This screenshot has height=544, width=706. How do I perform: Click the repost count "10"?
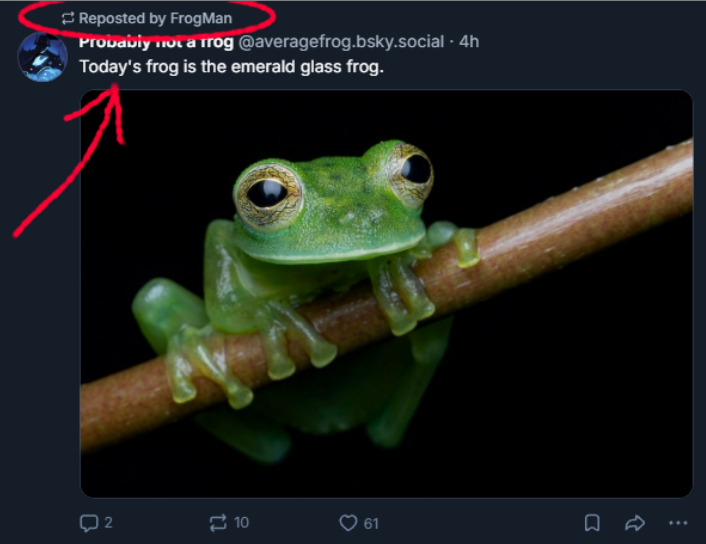pos(241,522)
